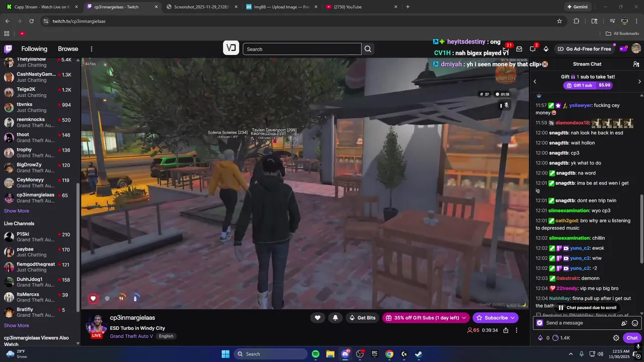Click the browser address bar URL
Image resolution: width=644 pixels, height=362 pixels.
pos(79,21)
